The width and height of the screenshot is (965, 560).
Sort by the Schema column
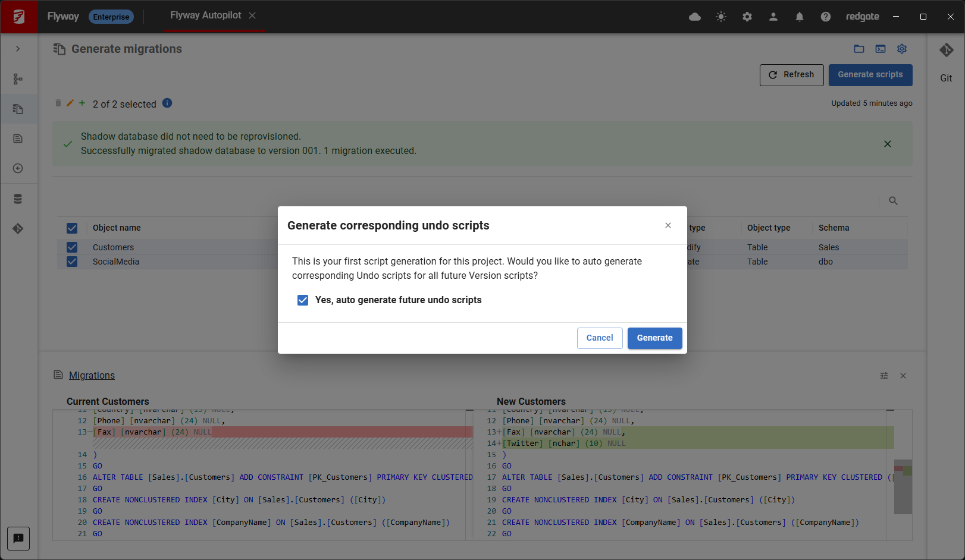coord(834,228)
